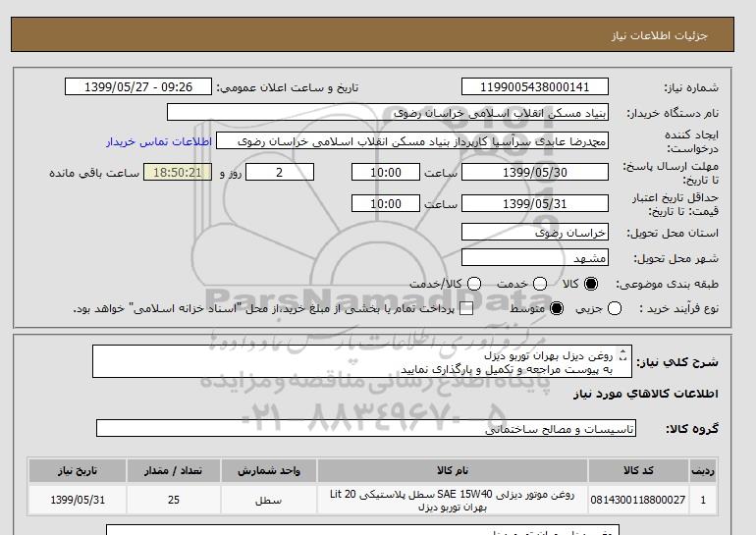The height and width of the screenshot is (535, 756).
Task: Click the نام کالا column header
Action: (x=453, y=471)
